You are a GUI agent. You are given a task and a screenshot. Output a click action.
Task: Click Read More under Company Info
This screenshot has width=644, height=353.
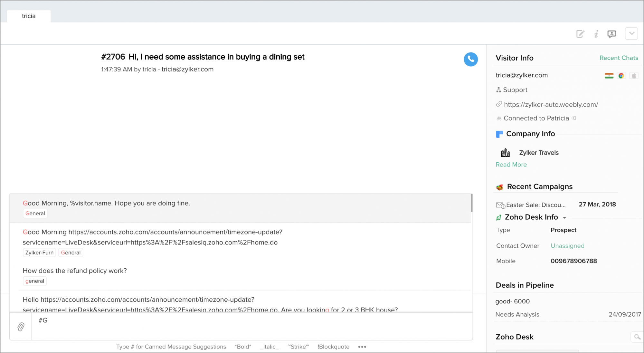[511, 165]
